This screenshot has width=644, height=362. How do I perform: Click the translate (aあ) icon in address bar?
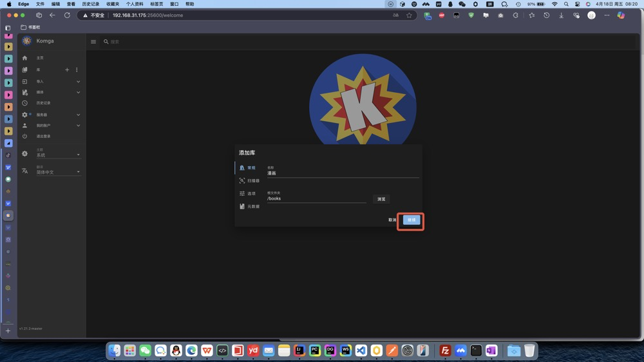(x=395, y=15)
